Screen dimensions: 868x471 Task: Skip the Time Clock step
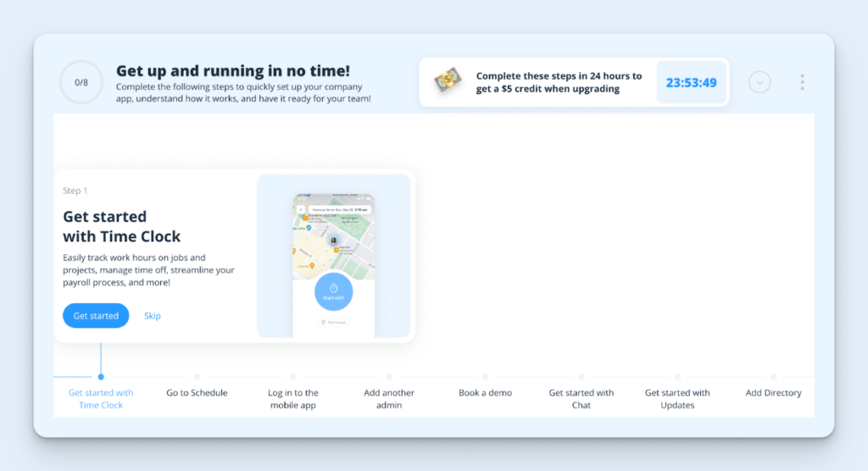click(153, 315)
